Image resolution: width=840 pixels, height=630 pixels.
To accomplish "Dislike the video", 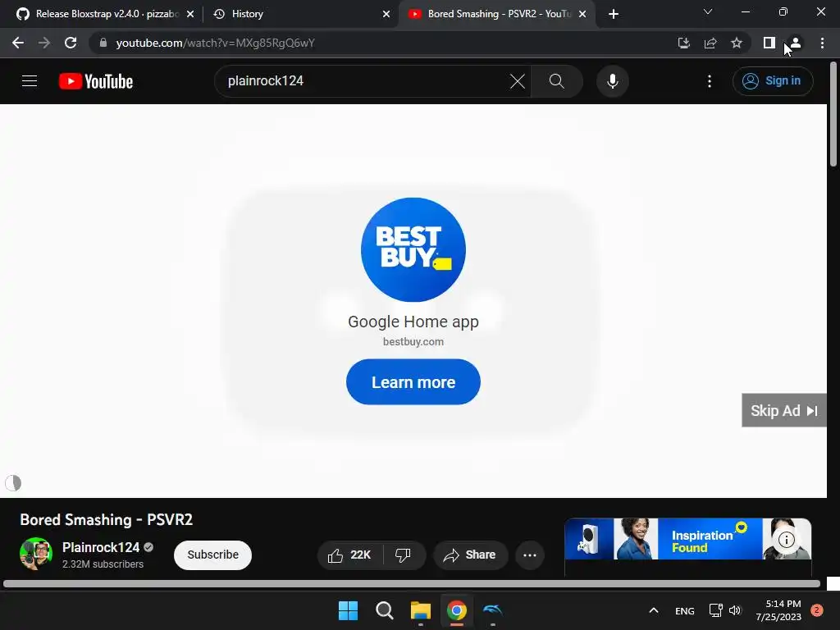I will tap(404, 555).
